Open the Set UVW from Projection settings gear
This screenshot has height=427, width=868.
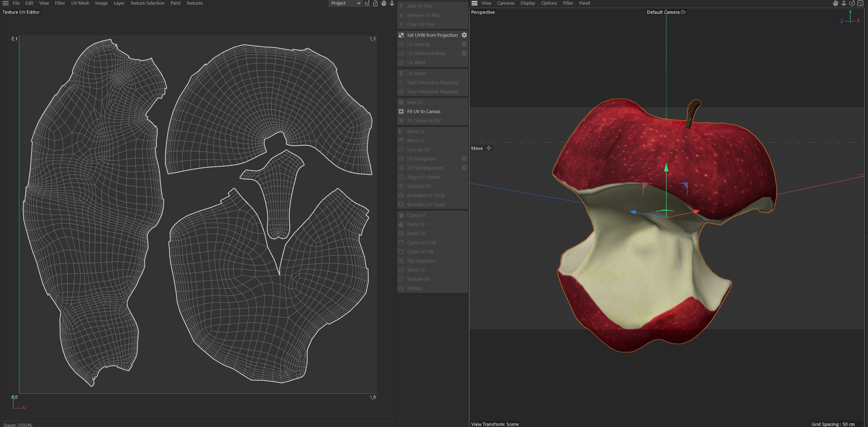[x=464, y=35]
